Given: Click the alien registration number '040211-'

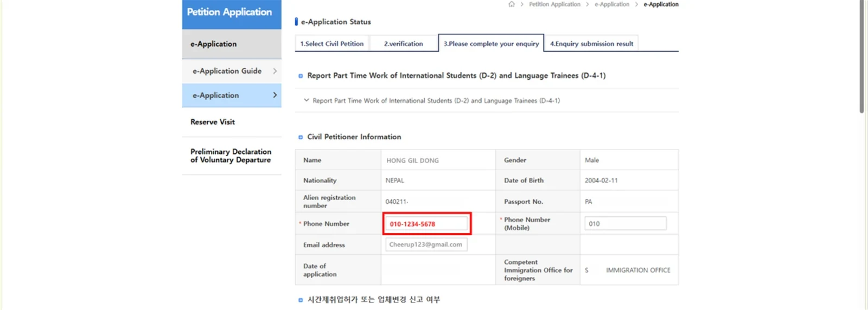Looking at the screenshot, I should (x=397, y=202).
